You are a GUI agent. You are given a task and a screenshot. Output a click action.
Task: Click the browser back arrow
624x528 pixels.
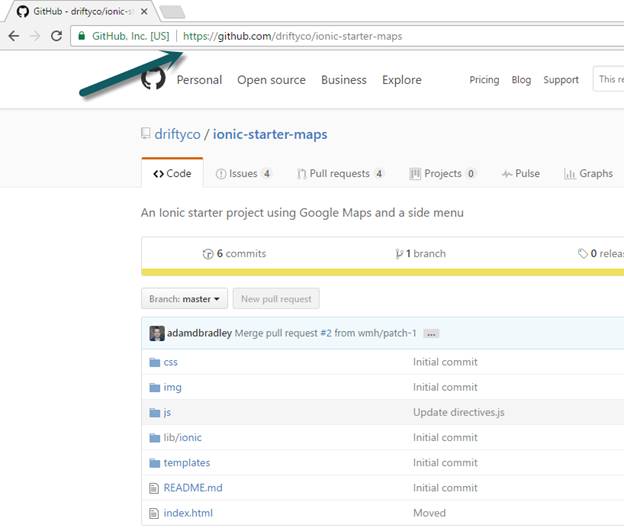(14, 36)
